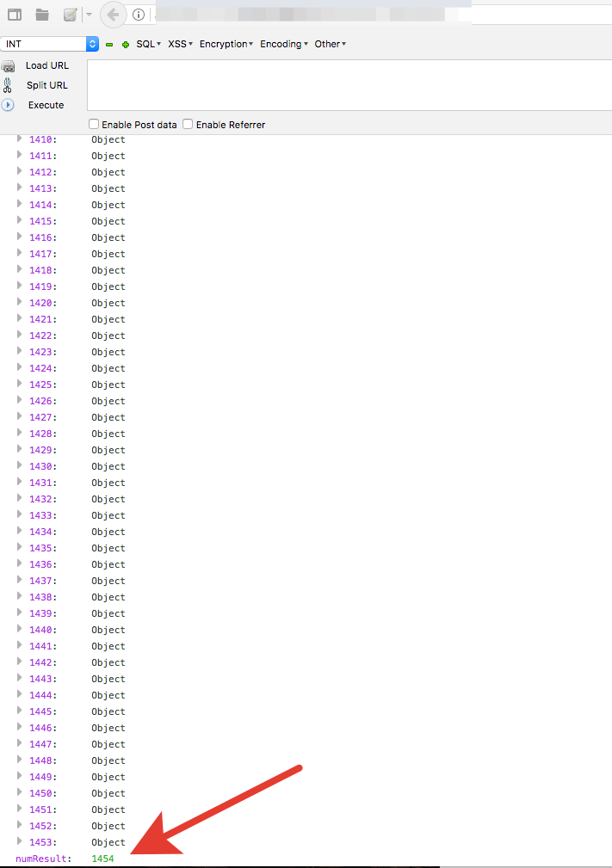This screenshot has height=868, width=612.
Task: Expand object 1433
Action: coord(20,514)
